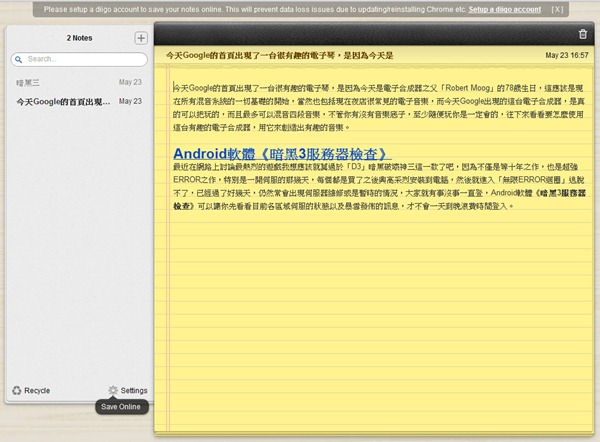600x442 pixels.
Task: Click the Recycle bin icon
Action: [x=16, y=390]
